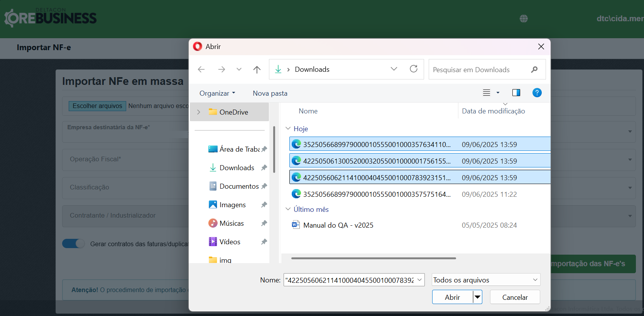This screenshot has width=644, height=316.
Task: Click the Refresh icon in address bar
Action: point(414,69)
